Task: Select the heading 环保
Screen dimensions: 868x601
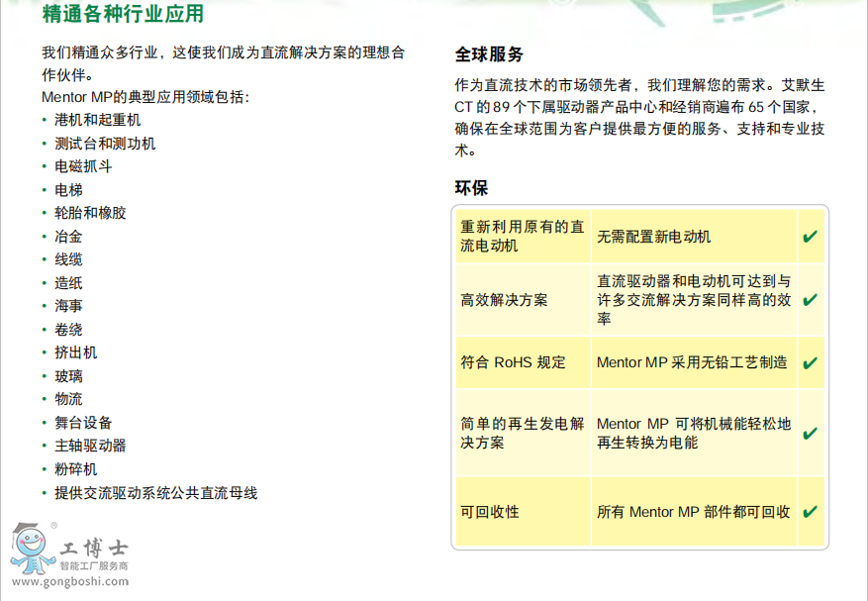Action: pyautogui.click(x=471, y=188)
